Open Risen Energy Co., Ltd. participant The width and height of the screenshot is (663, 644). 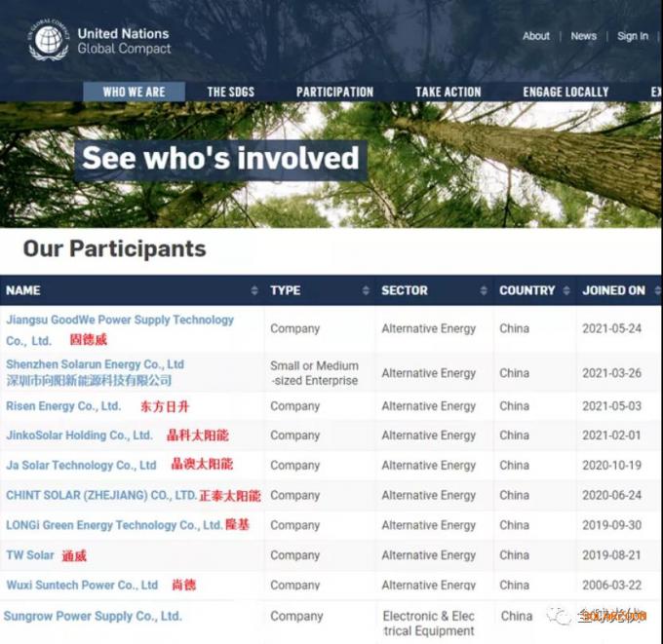(x=63, y=406)
